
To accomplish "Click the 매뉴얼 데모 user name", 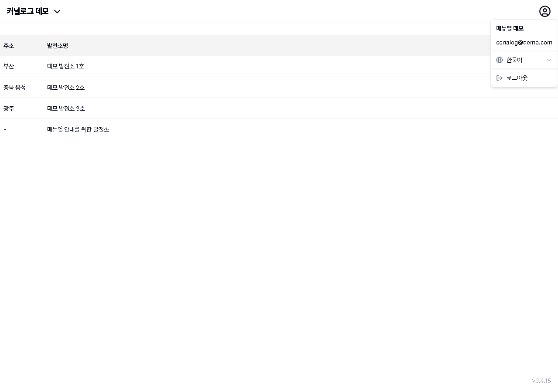I will tap(510, 28).
